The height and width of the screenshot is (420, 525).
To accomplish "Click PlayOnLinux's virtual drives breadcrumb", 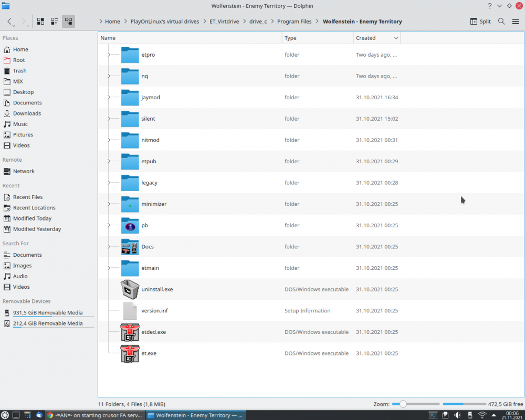I will click(x=165, y=22).
